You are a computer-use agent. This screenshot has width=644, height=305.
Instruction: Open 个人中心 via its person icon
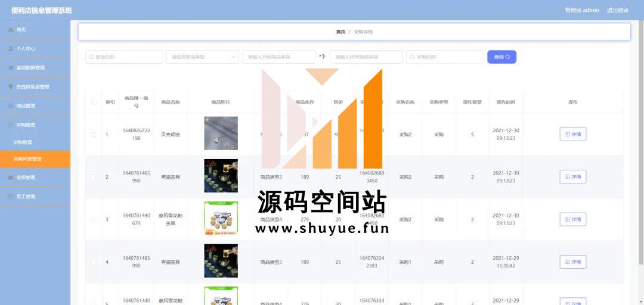pyautogui.click(x=11, y=48)
